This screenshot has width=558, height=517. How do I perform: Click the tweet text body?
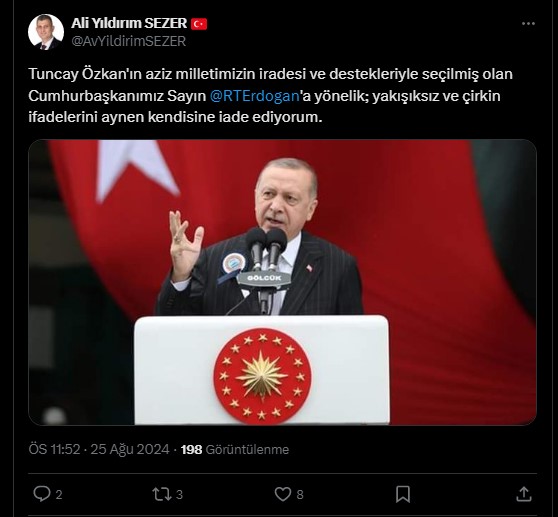pyautogui.click(x=270, y=96)
